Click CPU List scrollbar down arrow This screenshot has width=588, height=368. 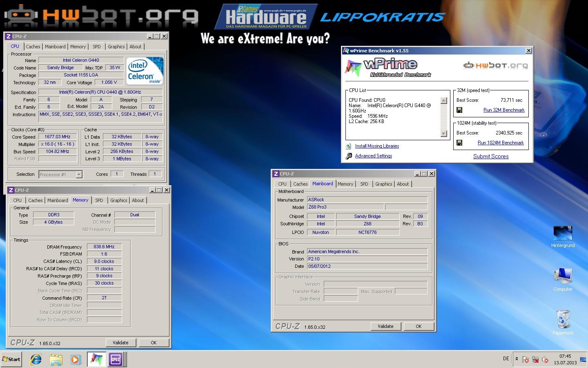[x=444, y=134]
